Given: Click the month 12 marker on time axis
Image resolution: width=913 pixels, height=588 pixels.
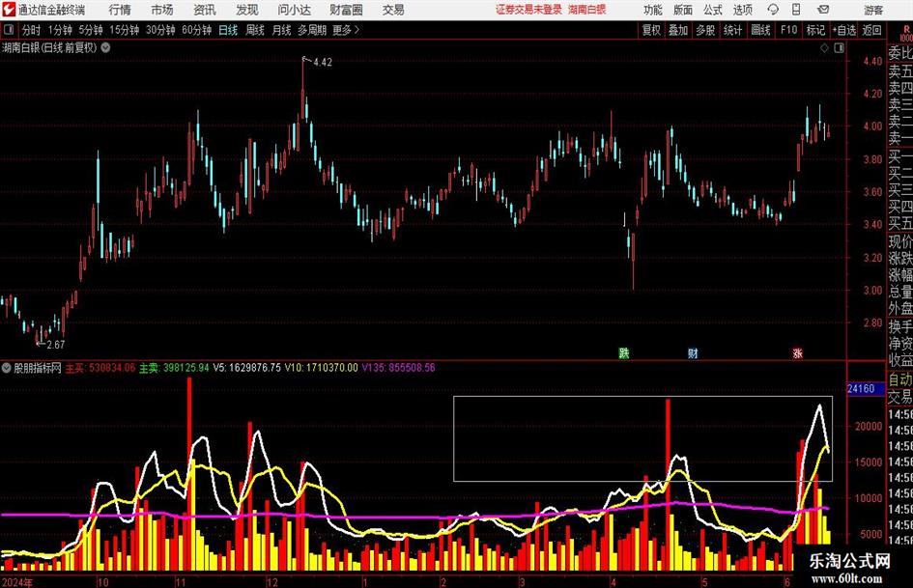Looking at the screenshot, I should [271, 581].
